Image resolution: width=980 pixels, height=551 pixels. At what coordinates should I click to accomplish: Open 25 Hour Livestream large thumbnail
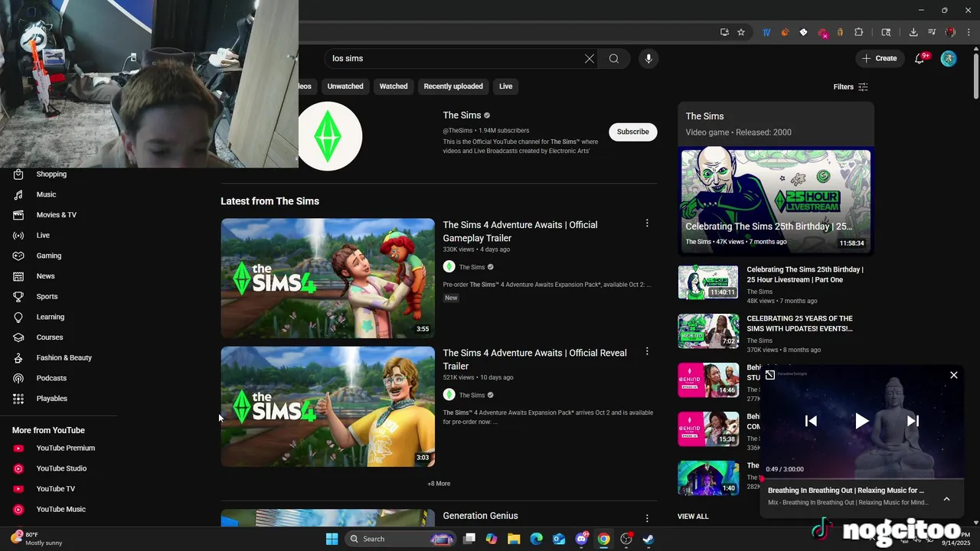(776, 201)
